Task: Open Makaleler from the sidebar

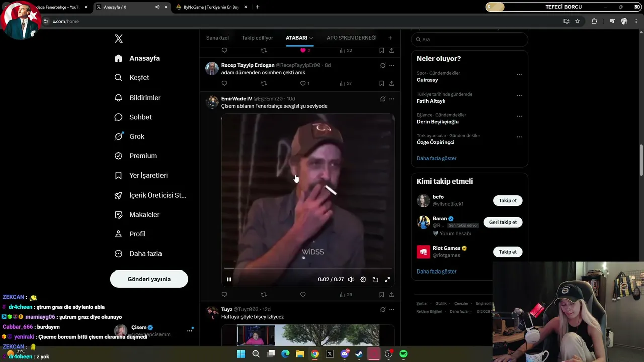Action: 137,215
